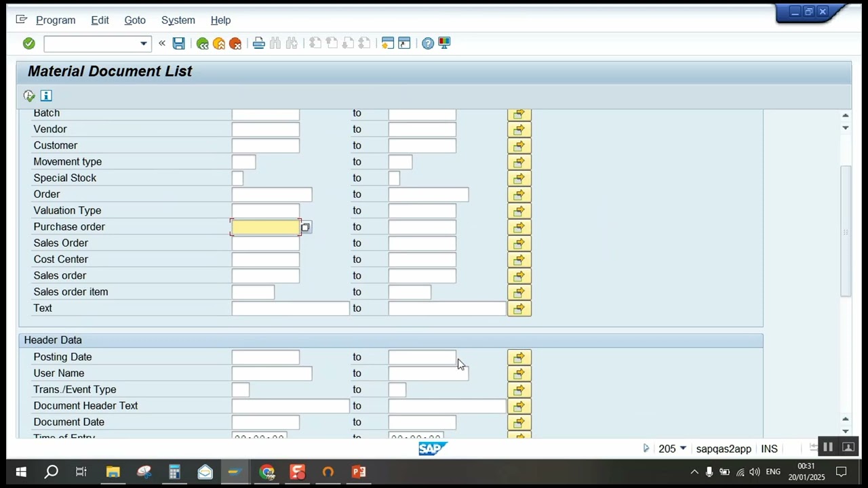Open the Edit menu
This screenshot has width=868, height=488.
pyautogui.click(x=100, y=20)
